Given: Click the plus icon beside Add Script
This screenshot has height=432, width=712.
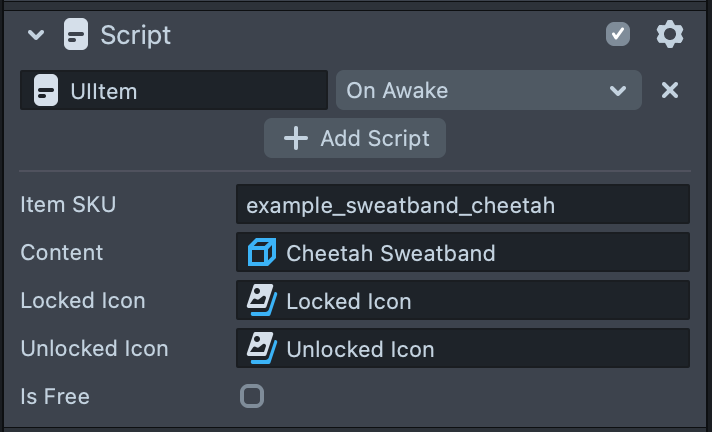Looking at the screenshot, I should pyautogui.click(x=296, y=138).
